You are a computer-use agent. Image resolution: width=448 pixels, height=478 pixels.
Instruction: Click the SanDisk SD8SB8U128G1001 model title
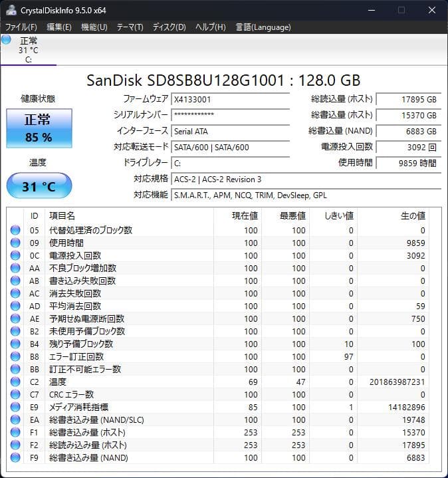coord(223,80)
